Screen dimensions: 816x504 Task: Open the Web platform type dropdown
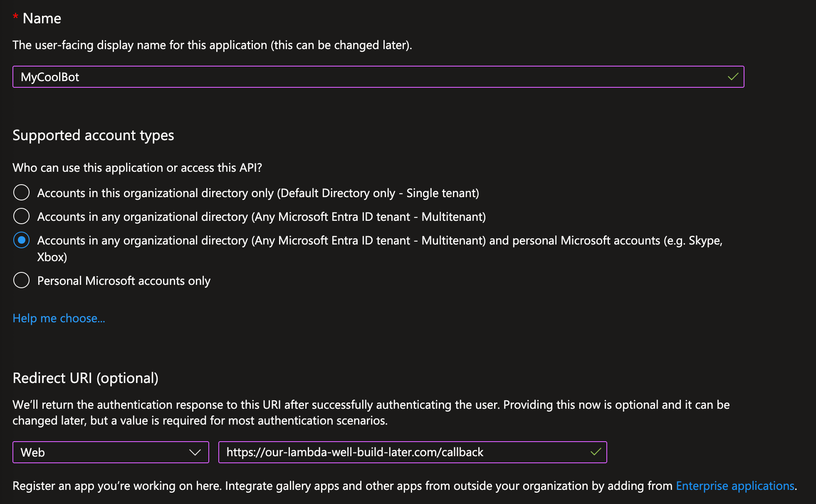click(111, 452)
